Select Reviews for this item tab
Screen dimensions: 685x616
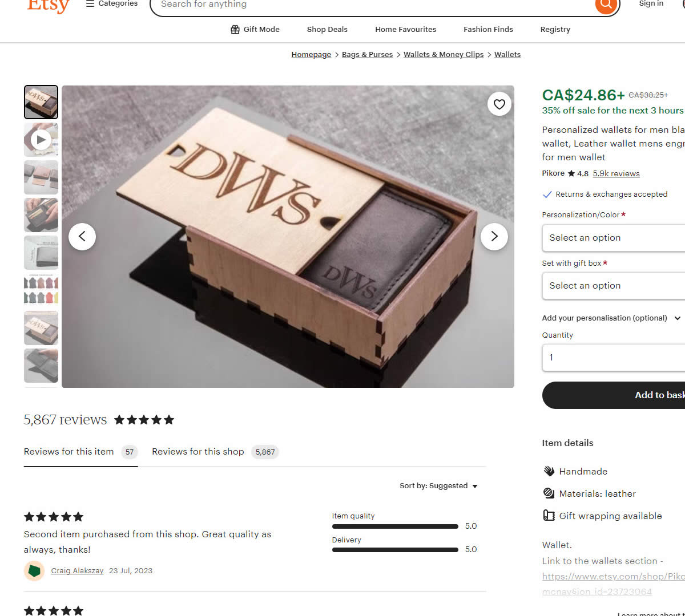pos(80,452)
